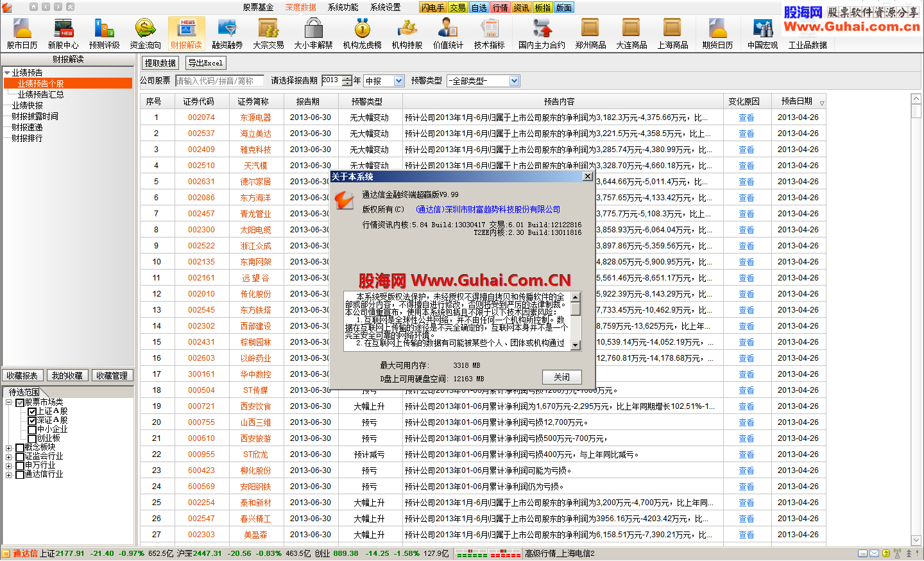
Task: Open the 中国宏观 macro data icon
Action: pyautogui.click(x=762, y=33)
